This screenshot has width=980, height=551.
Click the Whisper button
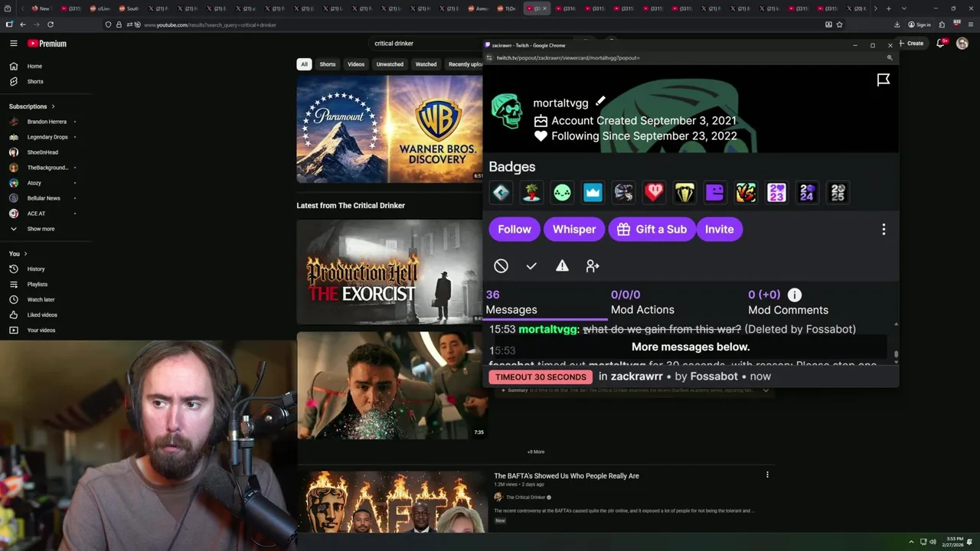point(574,230)
